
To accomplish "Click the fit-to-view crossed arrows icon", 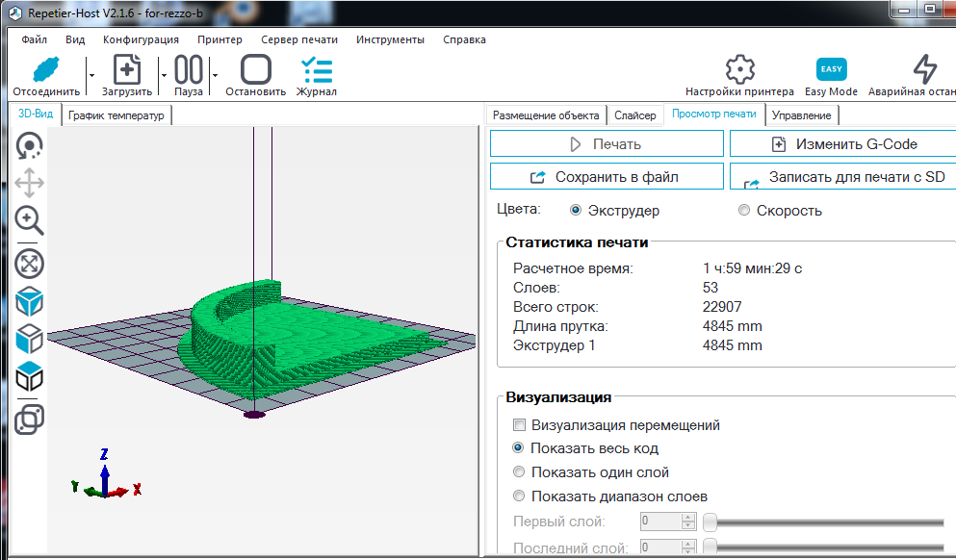I will (29, 264).
